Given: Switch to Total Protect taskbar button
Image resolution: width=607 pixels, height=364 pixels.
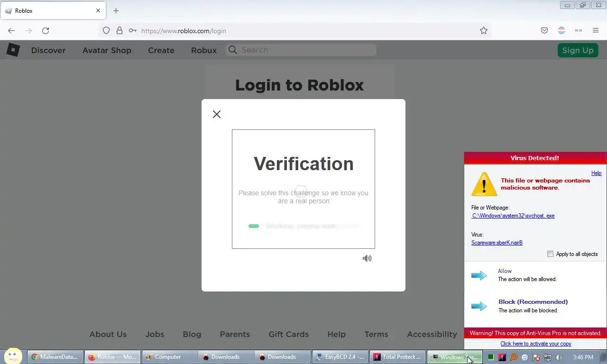Looking at the screenshot, I should pos(397,357).
